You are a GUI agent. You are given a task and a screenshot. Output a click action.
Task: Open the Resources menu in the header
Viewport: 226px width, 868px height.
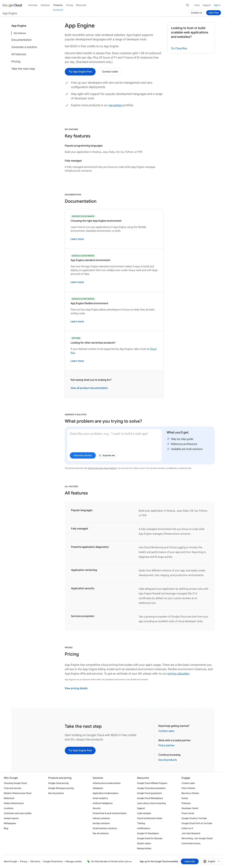(81, 5)
